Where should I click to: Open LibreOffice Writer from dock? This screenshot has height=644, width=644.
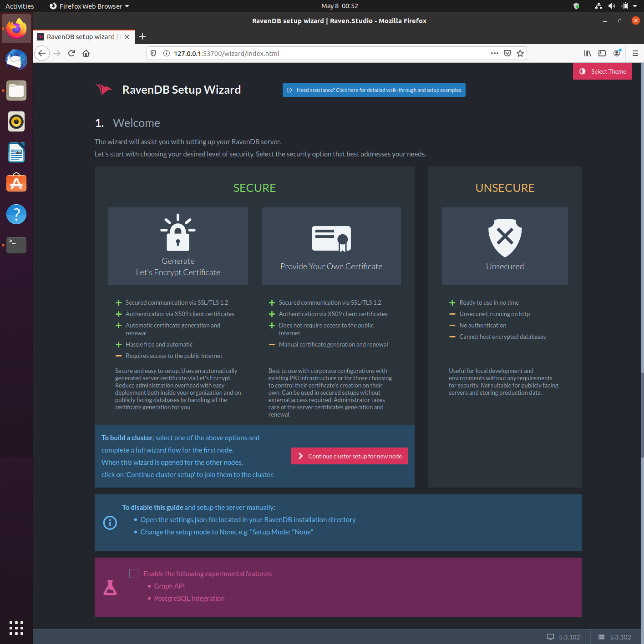coord(16,152)
